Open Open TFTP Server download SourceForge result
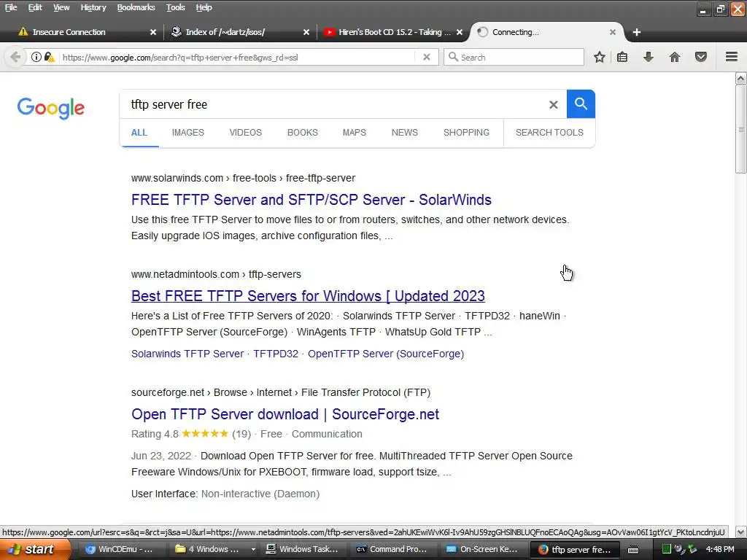The height and width of the screenshot is (560, 747). pyautogui.click(x=285, y=414)
